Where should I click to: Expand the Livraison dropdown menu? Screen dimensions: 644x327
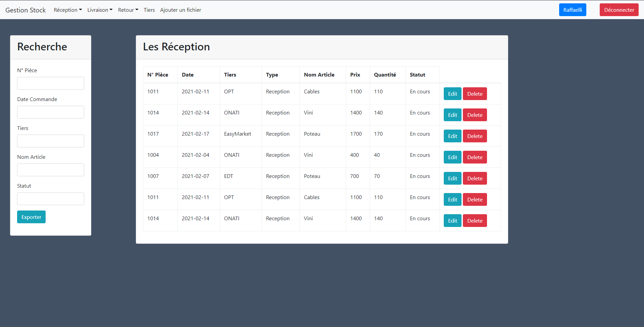[100, 10]
